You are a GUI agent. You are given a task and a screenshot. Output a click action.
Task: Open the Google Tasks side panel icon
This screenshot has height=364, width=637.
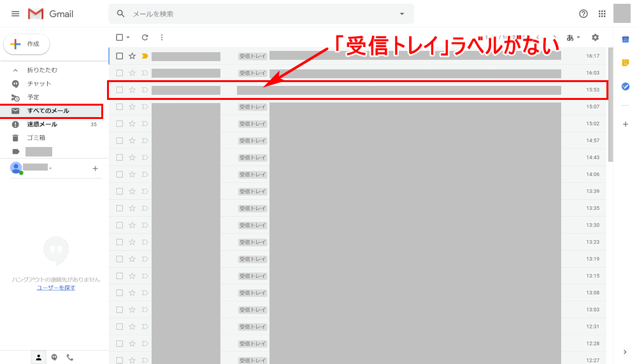(x=626, y=87)
